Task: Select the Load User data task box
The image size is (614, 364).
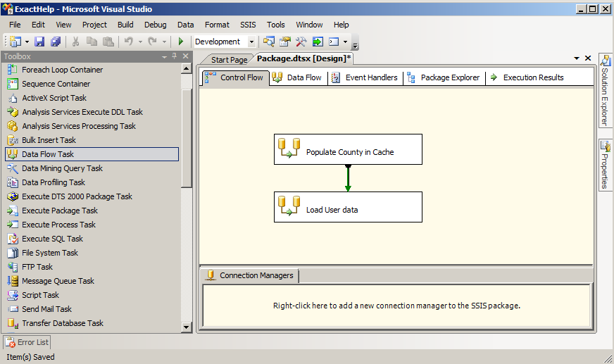Action: (348, 207)
